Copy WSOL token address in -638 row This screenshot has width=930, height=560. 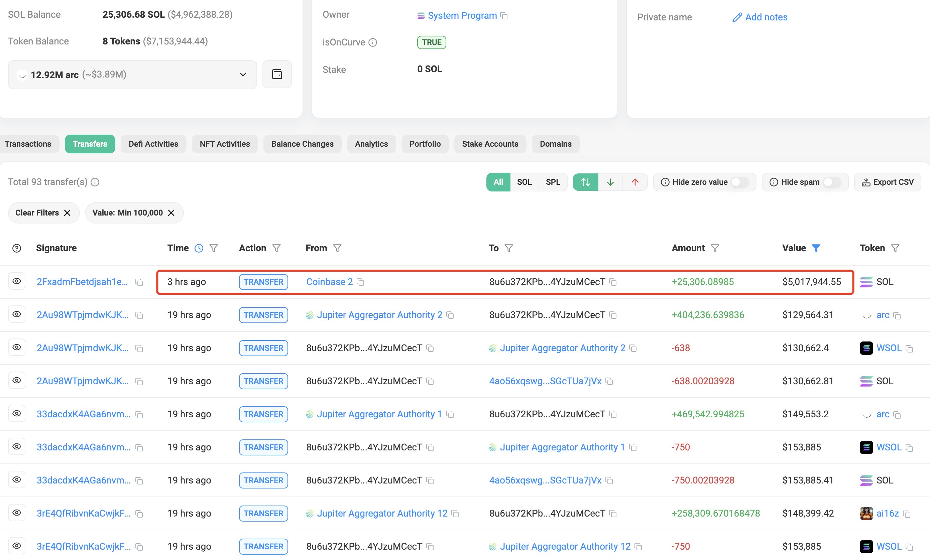coord(909,349)
